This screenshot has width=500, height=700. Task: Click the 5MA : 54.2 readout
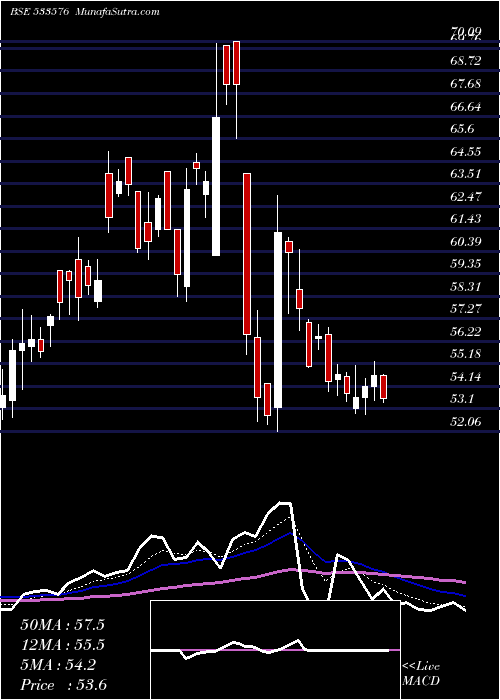click(x=58, y=665)
